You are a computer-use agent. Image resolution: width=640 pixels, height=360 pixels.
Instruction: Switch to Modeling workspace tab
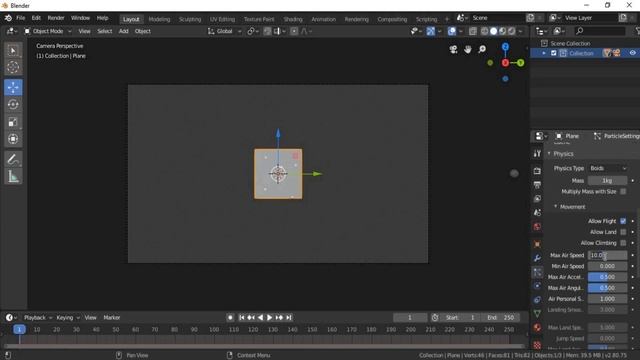[x=159, y=19]
